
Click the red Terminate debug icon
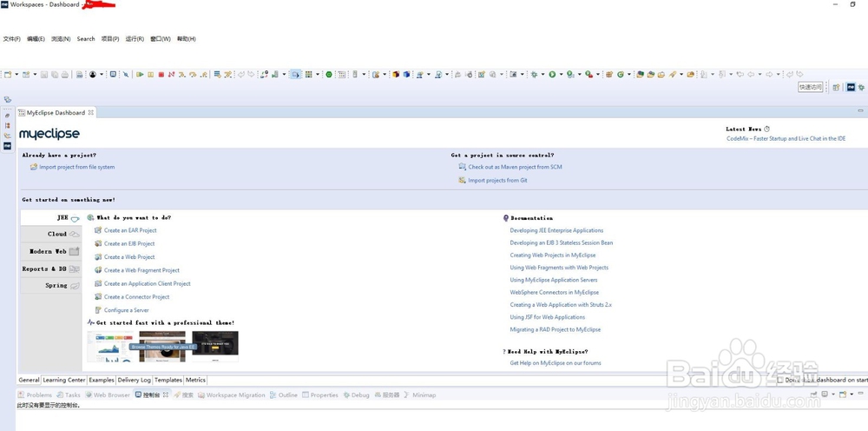click(x=161, y=74)
